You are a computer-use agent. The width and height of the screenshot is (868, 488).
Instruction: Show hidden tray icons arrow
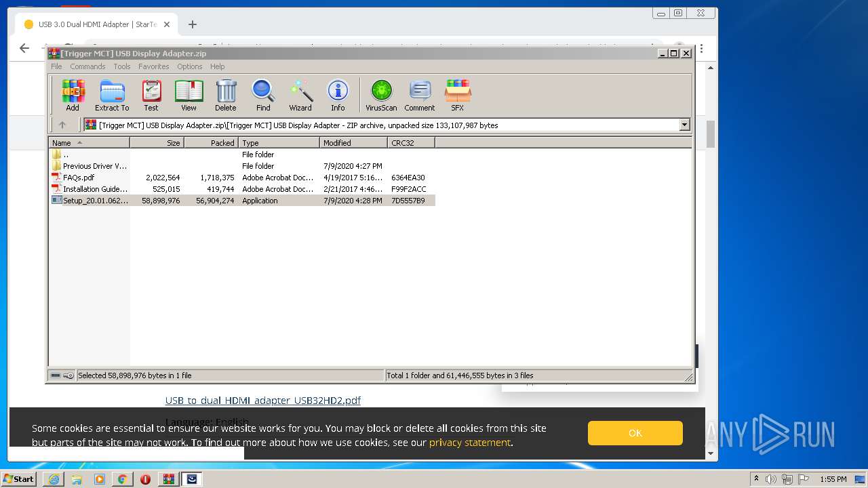pyautogui.click(x=756, y=479)
